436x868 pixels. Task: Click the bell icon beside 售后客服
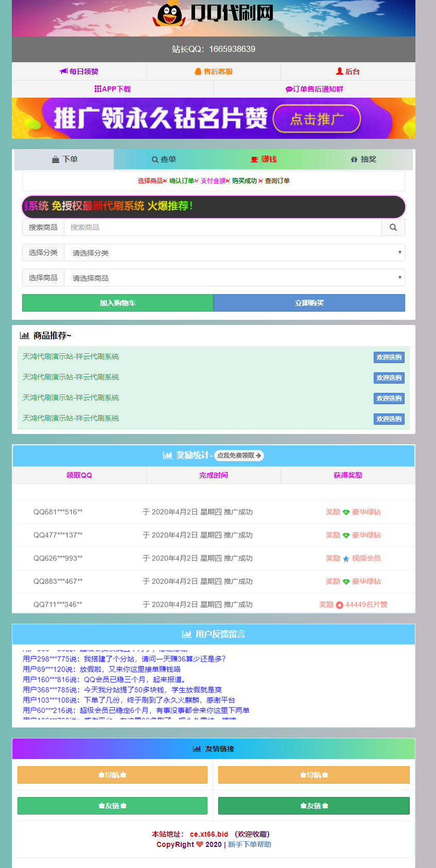click(x=198, y=71)
